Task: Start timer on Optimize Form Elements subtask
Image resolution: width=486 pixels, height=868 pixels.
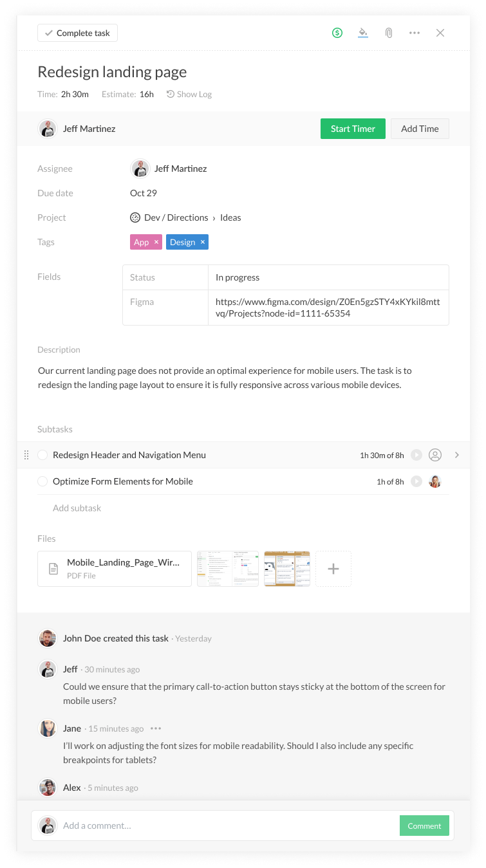Action: (416, 481)
